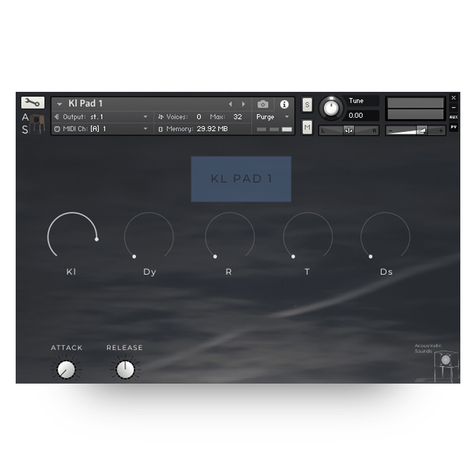Viewport: 476px width, 476px height.
Task: Center the pan slider
Action: point(348,130)
